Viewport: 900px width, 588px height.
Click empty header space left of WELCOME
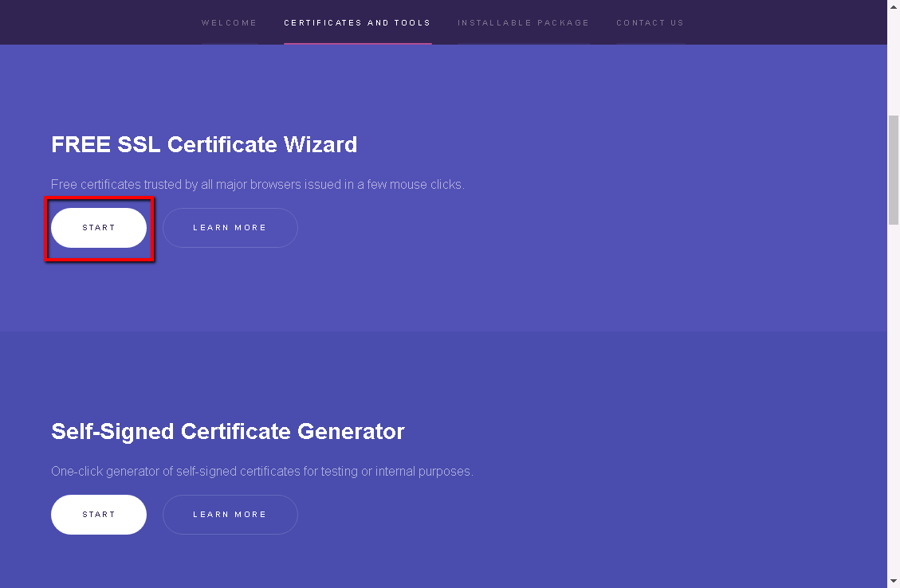coord(96,22)
